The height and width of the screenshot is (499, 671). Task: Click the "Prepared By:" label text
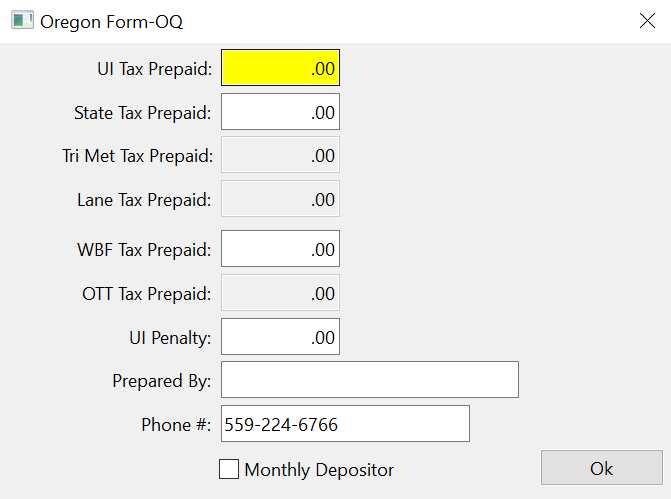[162, 380]
